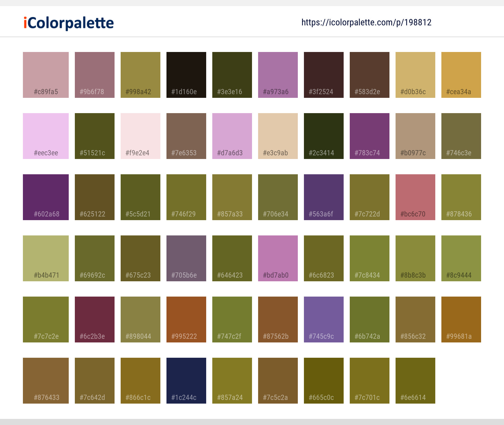Select the #1c244c navy swatch
Screen dimensions: 504x425
(186, 380)
